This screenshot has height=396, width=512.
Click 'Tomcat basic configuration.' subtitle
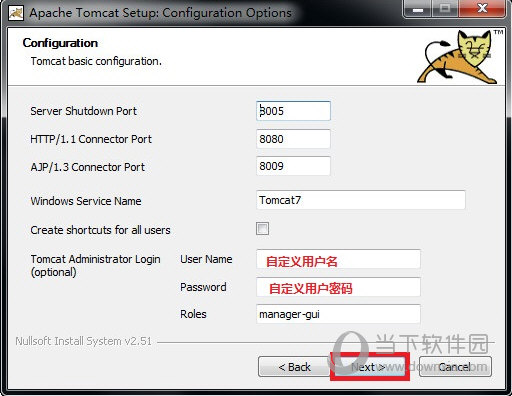click(x=96, y=61)
